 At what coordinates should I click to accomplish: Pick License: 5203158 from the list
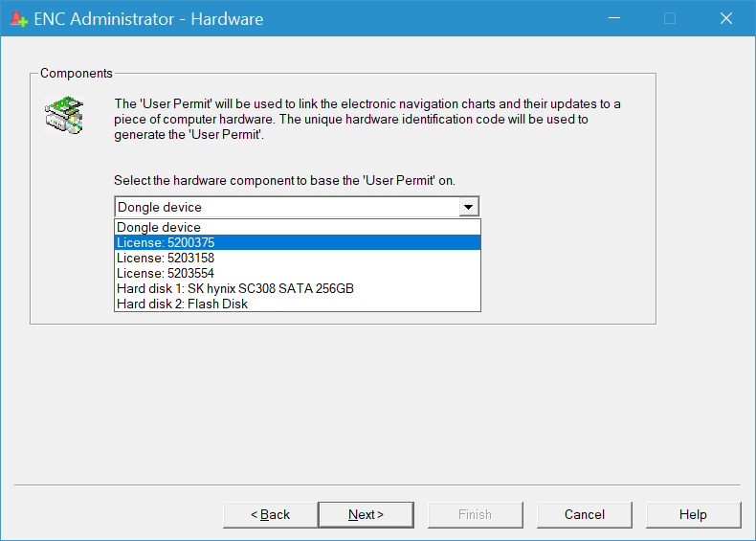[x=166, y=259]
